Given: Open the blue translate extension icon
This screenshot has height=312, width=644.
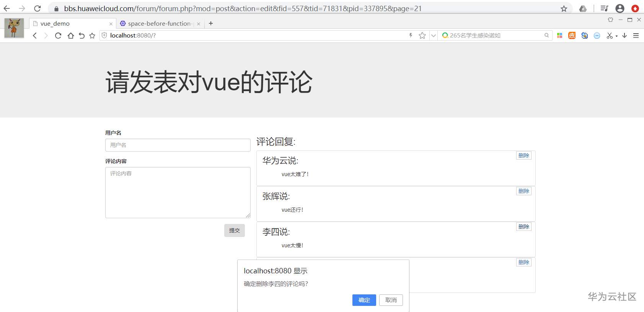Looking at the screenshot, I should point(585,36).
